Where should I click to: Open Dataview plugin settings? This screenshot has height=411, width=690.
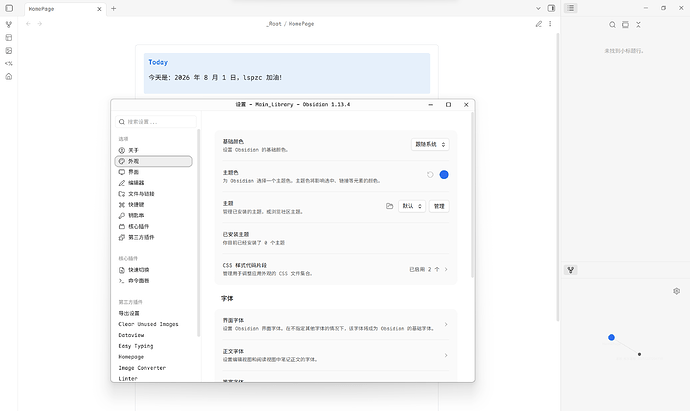pos(154,335)
